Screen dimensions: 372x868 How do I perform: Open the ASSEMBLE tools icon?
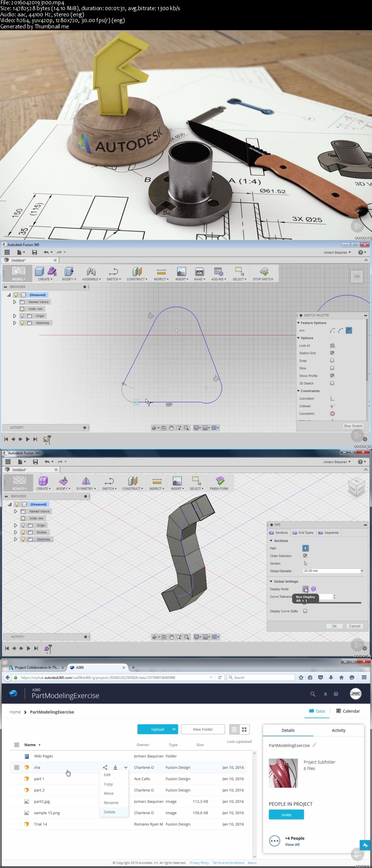tap(91, 272)
